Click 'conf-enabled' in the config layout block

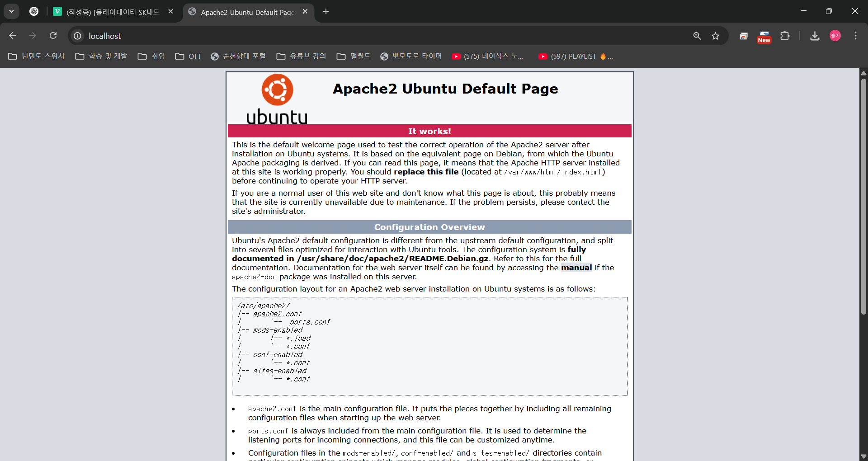[x=278, y=354]
